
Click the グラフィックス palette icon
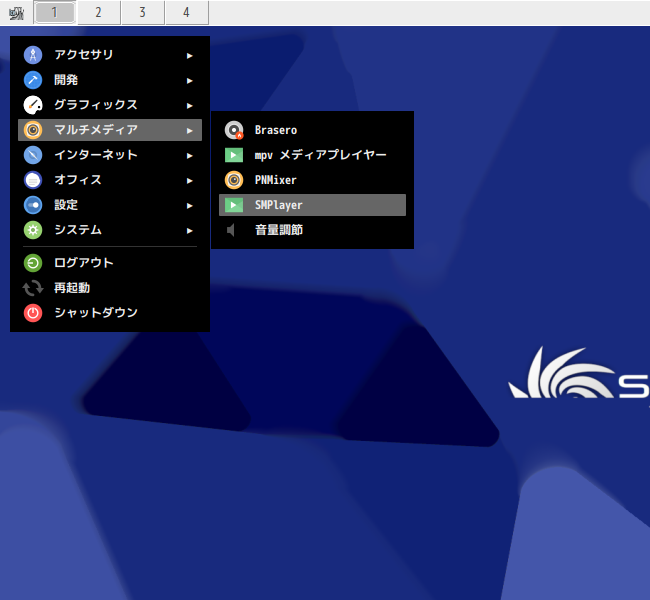click(33, 105)
